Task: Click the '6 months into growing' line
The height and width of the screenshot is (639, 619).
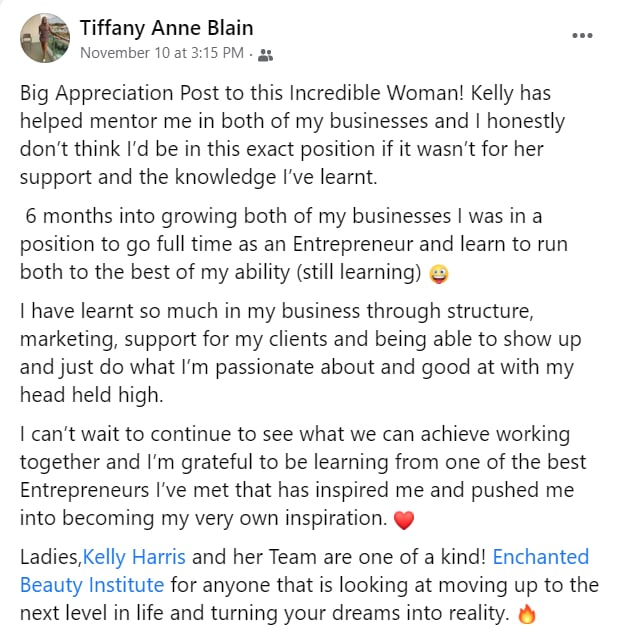Action: tap(284, 216)
